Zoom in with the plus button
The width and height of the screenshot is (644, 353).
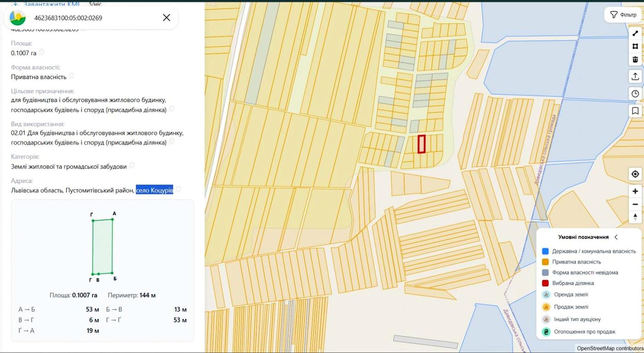point(635,191)
